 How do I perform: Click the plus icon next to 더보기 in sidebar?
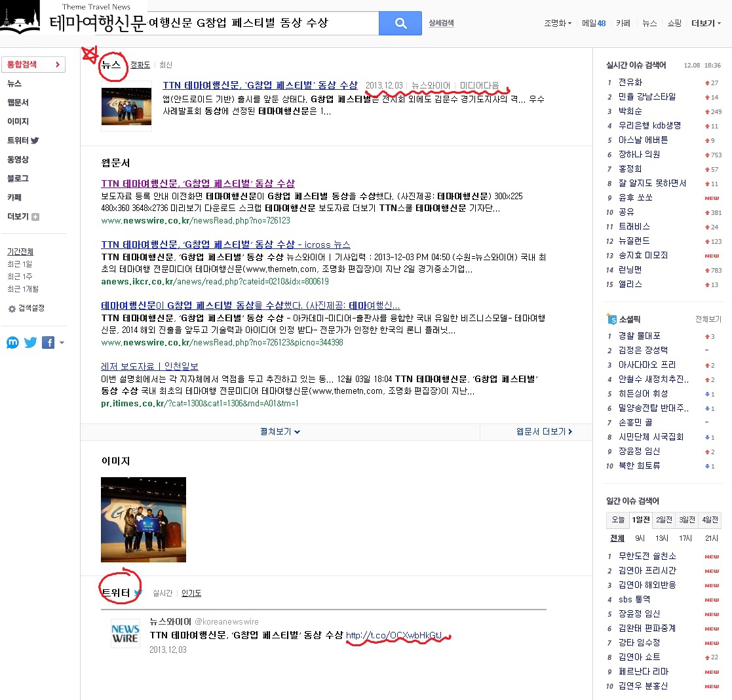pos(35,217)
